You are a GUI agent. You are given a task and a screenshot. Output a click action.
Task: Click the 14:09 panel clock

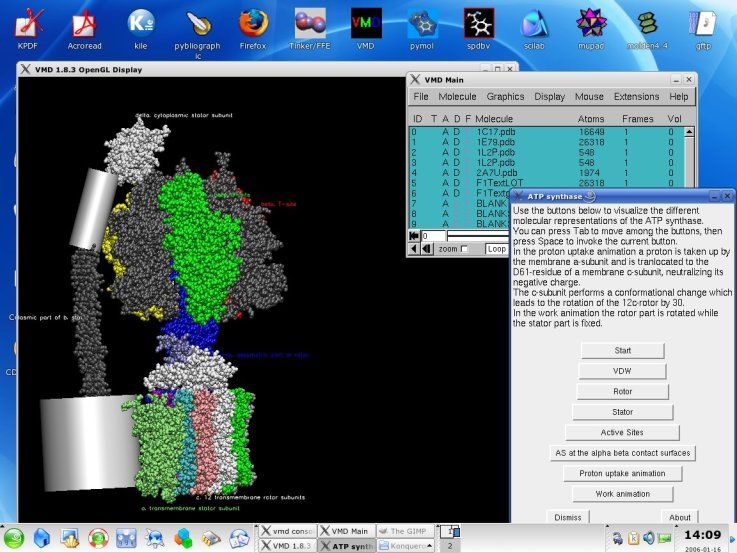[x=702, y=535]
